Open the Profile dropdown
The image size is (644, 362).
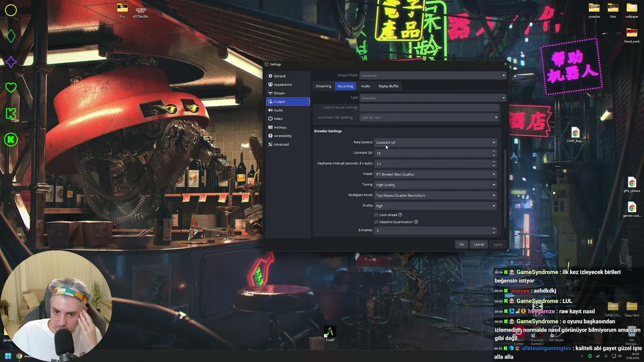pos(436,206)
